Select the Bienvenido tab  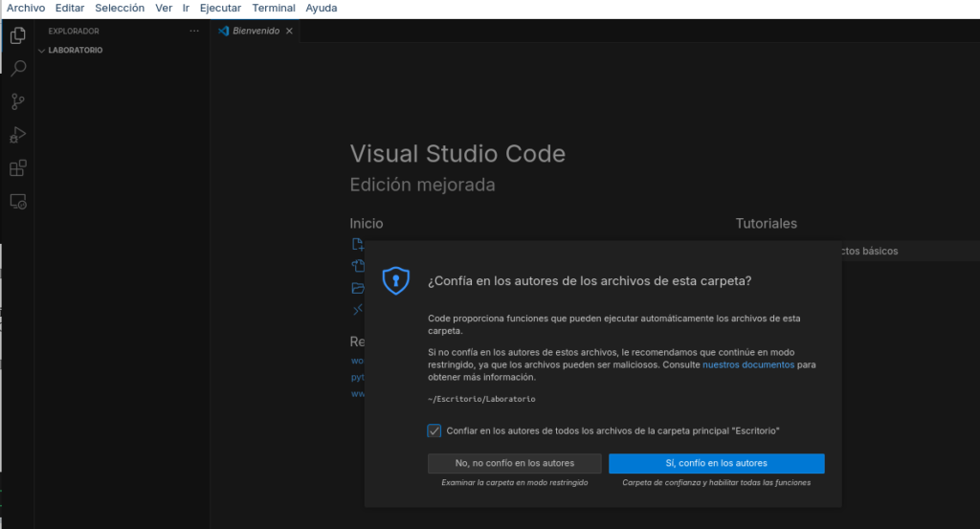point(256,31)
